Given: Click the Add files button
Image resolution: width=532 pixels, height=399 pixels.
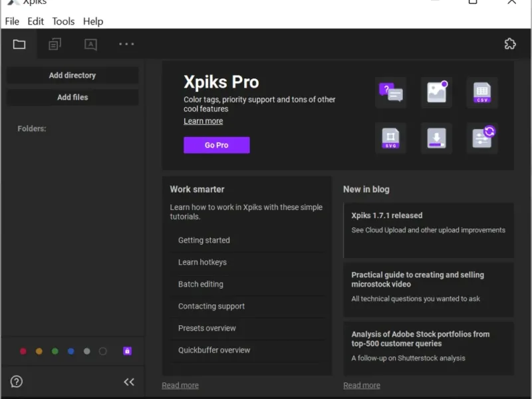Looking at the screenshot, I should (72, 97).
